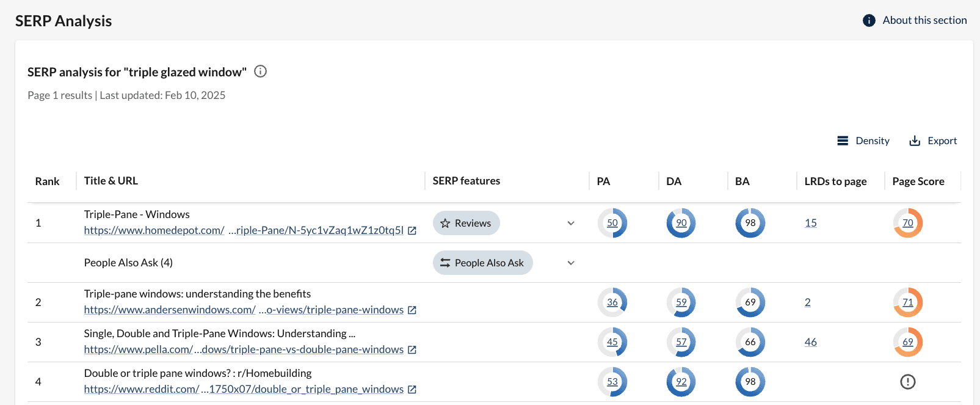The image size is (980, 405).
Task: Open the homedepot.com Triple-Pane URL
Action: point(244,231)
